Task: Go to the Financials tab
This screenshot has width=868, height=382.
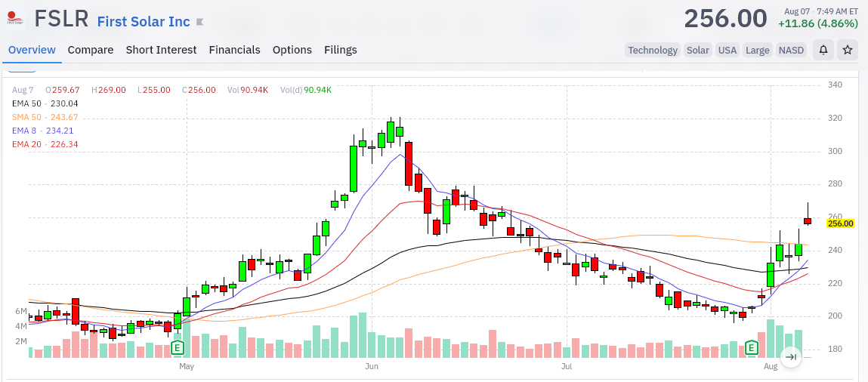Action: (235, 50)
